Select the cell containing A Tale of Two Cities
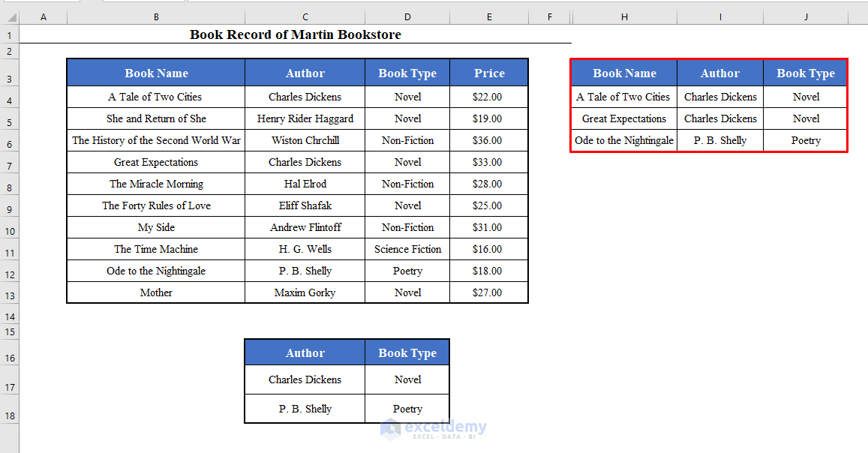Image resolution: width=868 pixels, height=453 pixels. (x=156, y=97)
